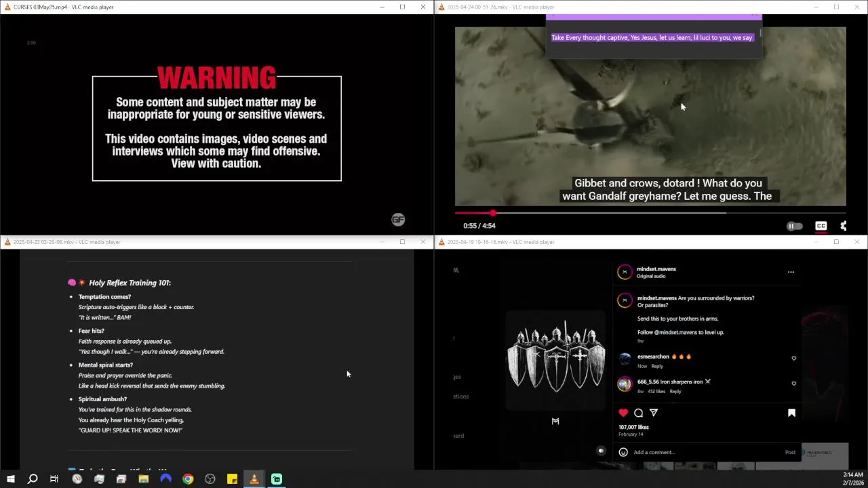Image resolution: width=868 pixels, height=488 pixels.
Task: Click the 'Holy Reflex Training 101:' heading
Action: click(130, 283)
